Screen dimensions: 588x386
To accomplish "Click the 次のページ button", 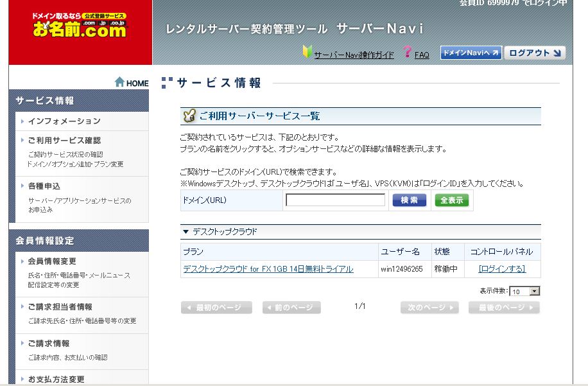I will 429,308.
